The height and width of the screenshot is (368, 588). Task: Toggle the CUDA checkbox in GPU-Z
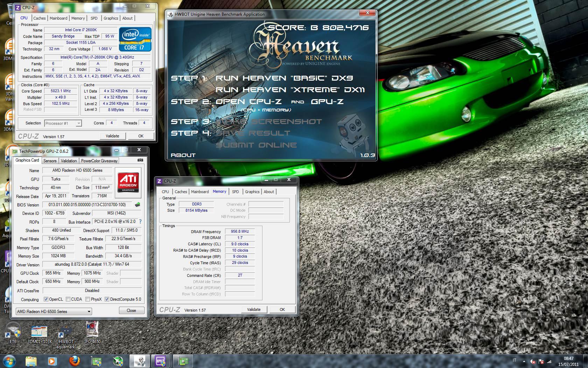[68, 299]
